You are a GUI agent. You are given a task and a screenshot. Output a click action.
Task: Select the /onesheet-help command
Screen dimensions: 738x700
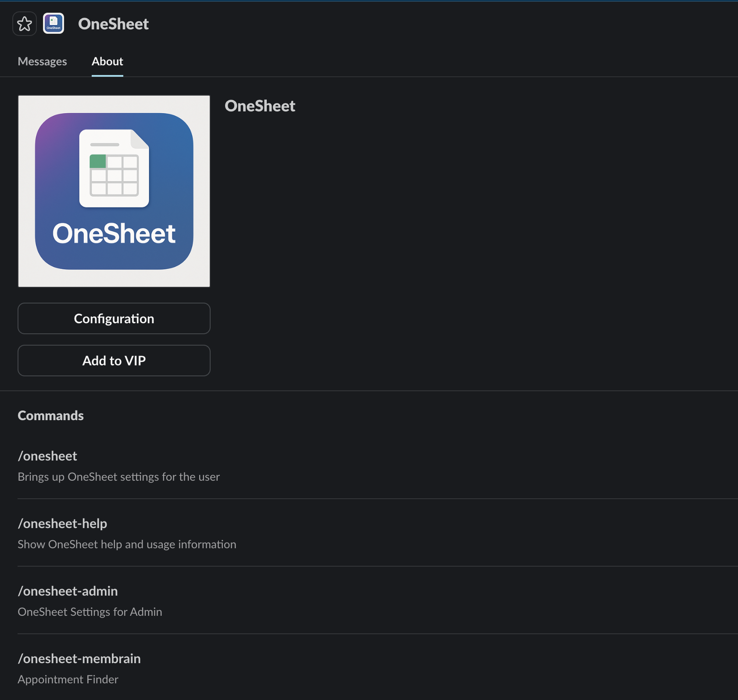[x=62, y=524]
